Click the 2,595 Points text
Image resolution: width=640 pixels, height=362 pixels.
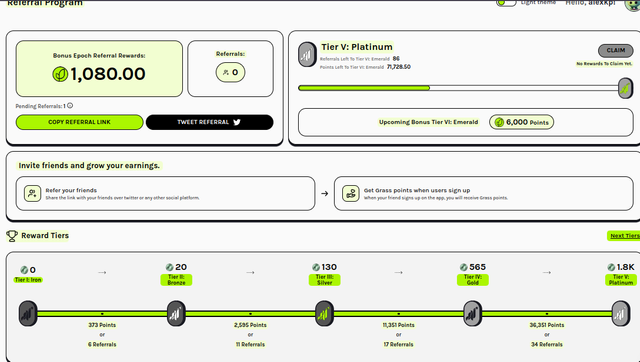250,325
